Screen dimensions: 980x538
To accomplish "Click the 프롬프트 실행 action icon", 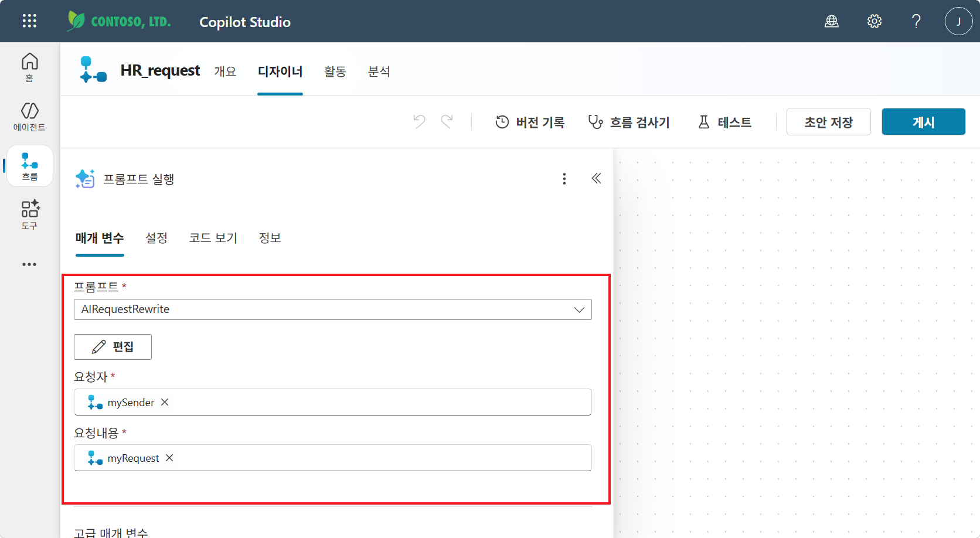I will (85, 179).
